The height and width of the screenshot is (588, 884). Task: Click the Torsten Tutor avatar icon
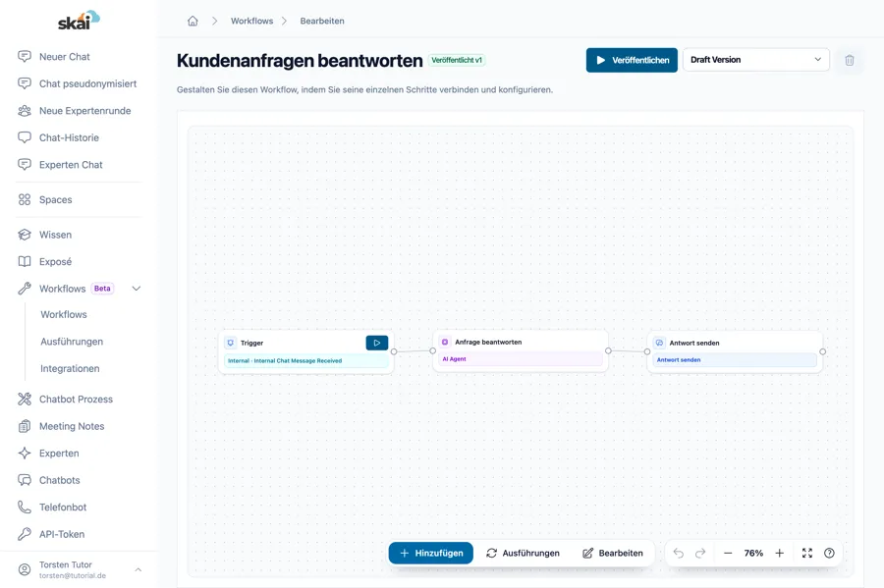point(25,569)
